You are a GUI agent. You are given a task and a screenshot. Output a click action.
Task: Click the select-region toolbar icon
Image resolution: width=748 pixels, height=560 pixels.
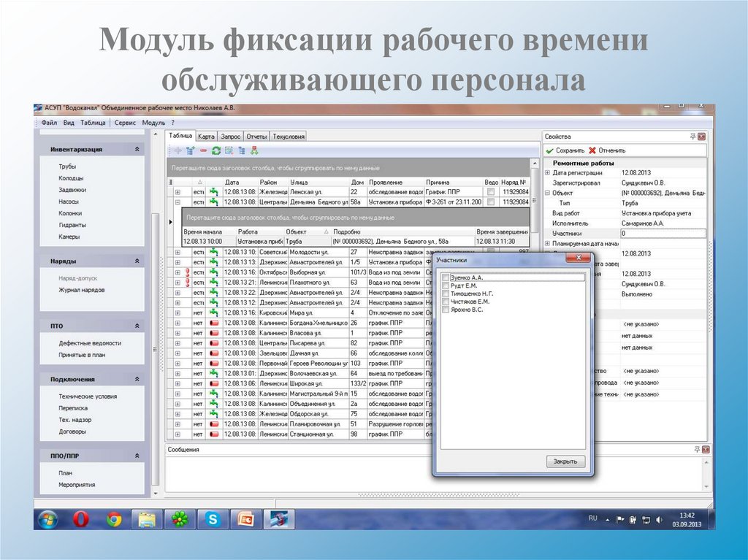(229, 150)
